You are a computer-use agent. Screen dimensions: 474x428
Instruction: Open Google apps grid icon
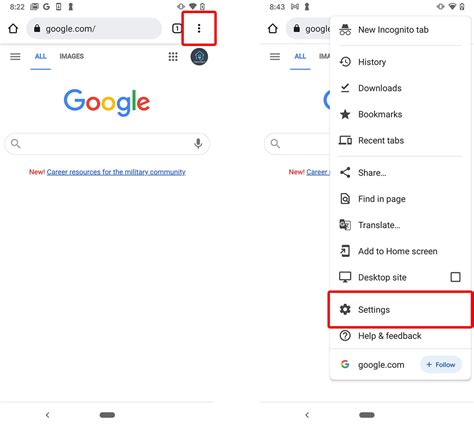point(173,57)
